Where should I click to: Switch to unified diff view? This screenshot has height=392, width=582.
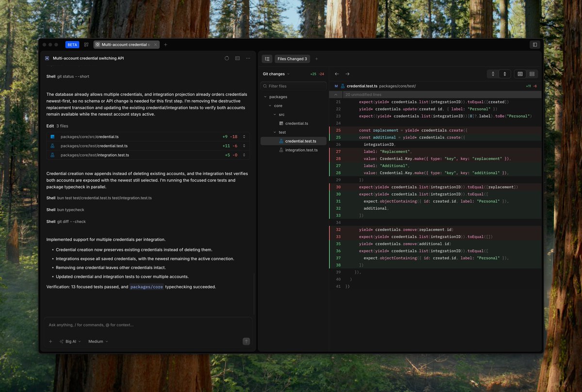click(x=520, y=74)
